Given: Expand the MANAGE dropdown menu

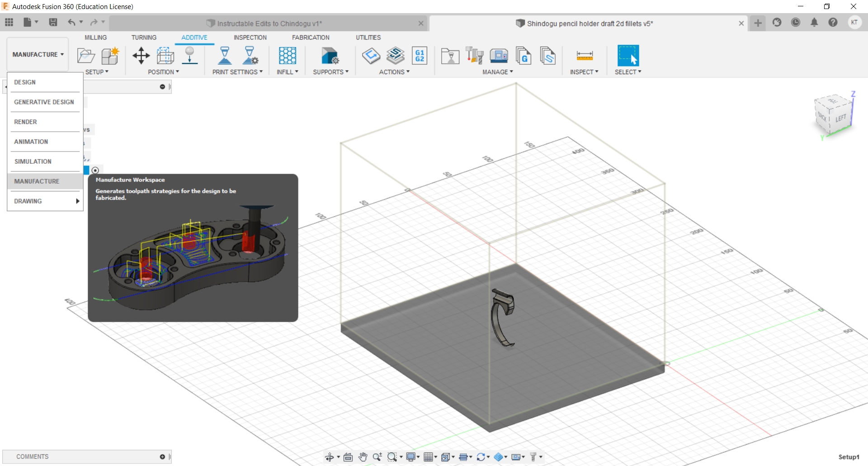Looking at the screenshot, I should (497, 72).
